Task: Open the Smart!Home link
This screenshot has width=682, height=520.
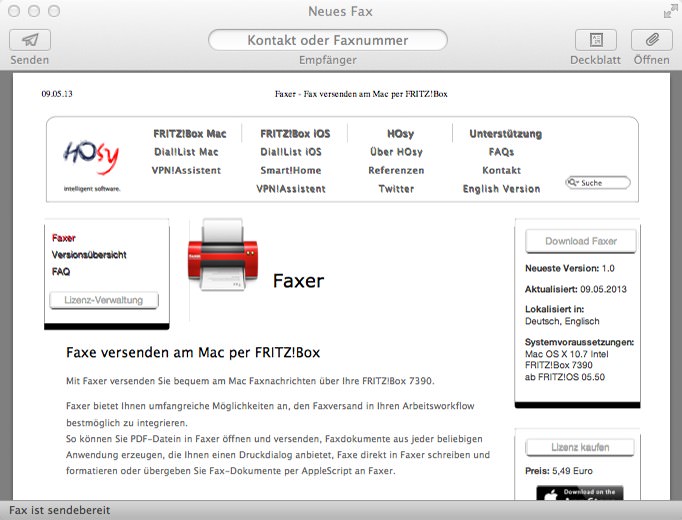Action: coord(291,170)
